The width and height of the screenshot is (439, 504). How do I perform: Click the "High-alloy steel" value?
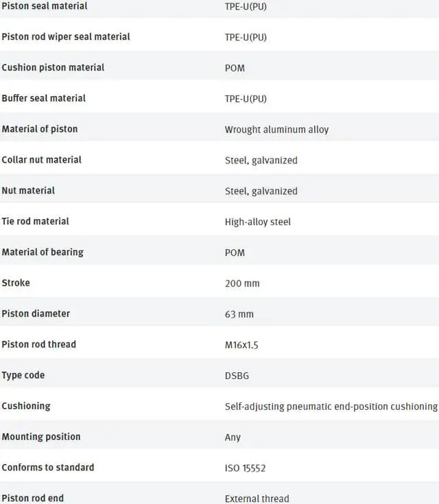(x=257, y=222)
